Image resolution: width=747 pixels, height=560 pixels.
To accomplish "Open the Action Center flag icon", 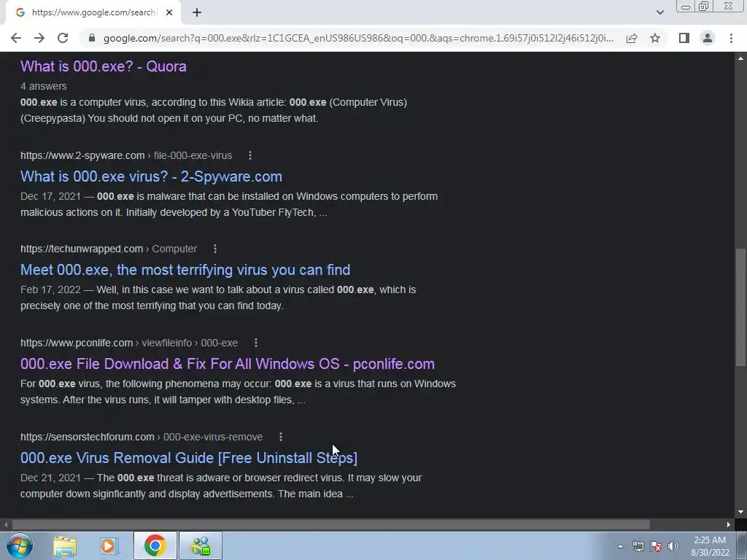I will pos(656,546).
